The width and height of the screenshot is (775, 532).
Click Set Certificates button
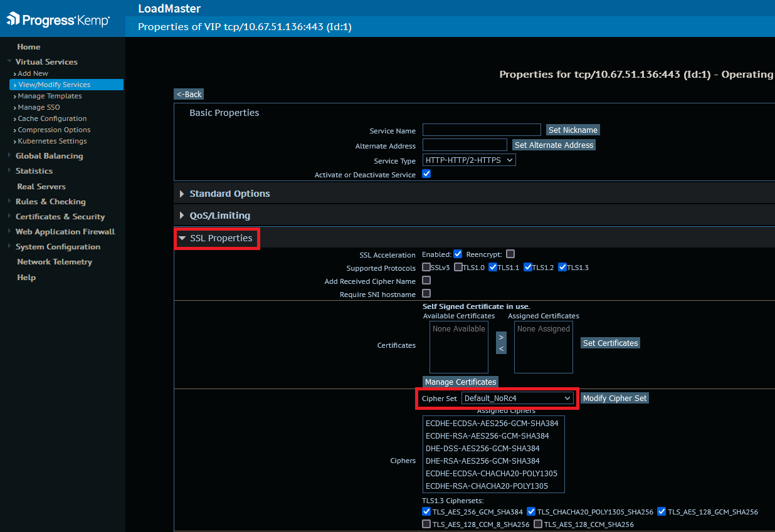click(610, 343)
